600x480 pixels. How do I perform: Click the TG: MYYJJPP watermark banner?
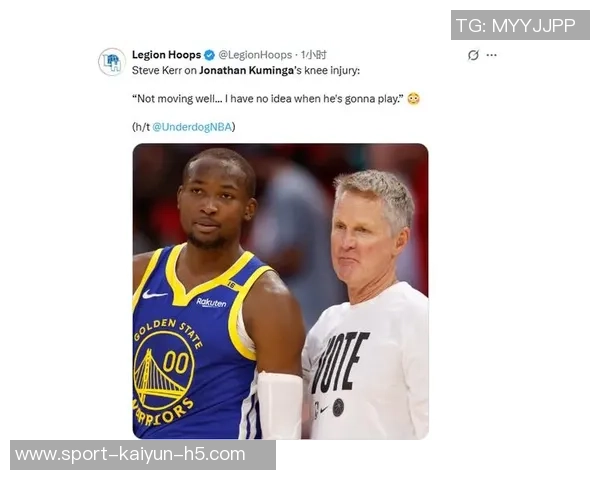pyautogui.click(x=520, y=25)
